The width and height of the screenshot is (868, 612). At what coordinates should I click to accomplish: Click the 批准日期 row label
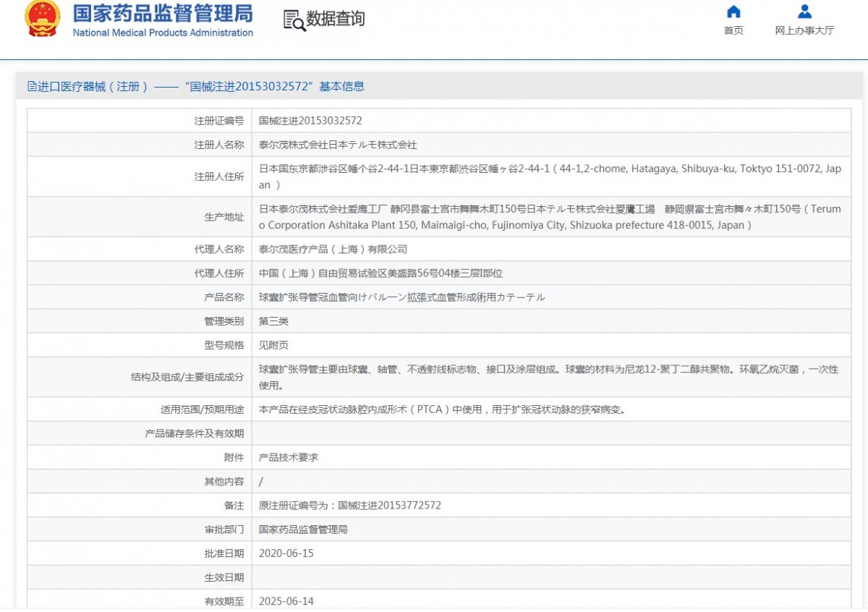tap(224, 553)
